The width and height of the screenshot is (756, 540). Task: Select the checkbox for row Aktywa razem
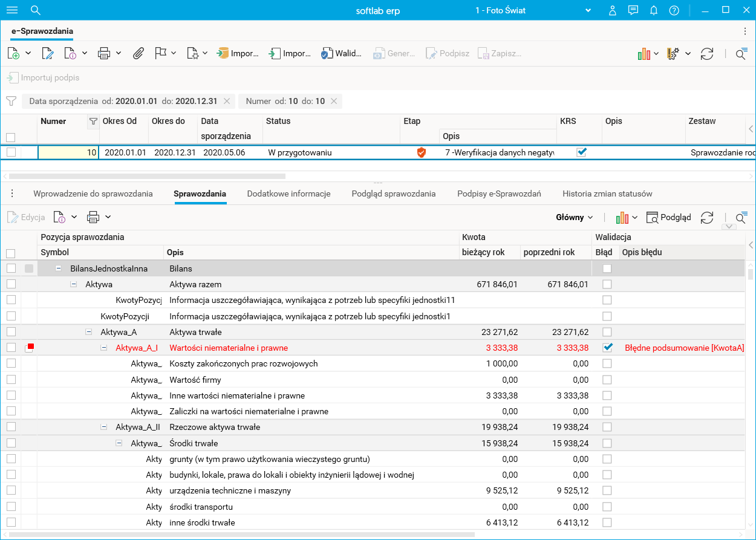coord(11,284)
